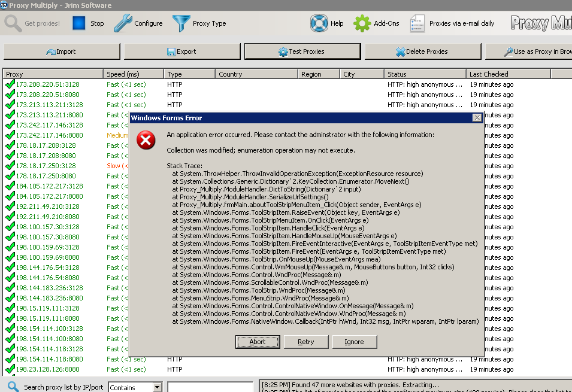Click HTTP type cell for 173.208.220.51:3128
572x392 pixels.
click(175, 84)
